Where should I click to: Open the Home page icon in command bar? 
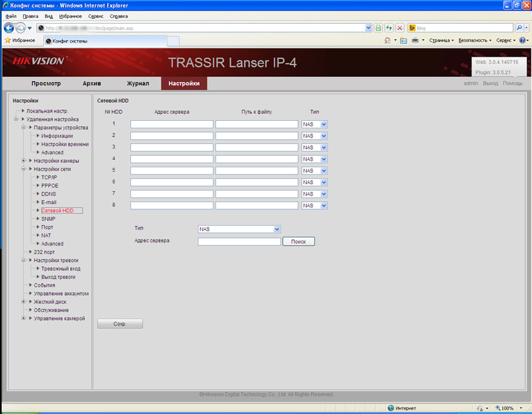[x=387, y=41]
